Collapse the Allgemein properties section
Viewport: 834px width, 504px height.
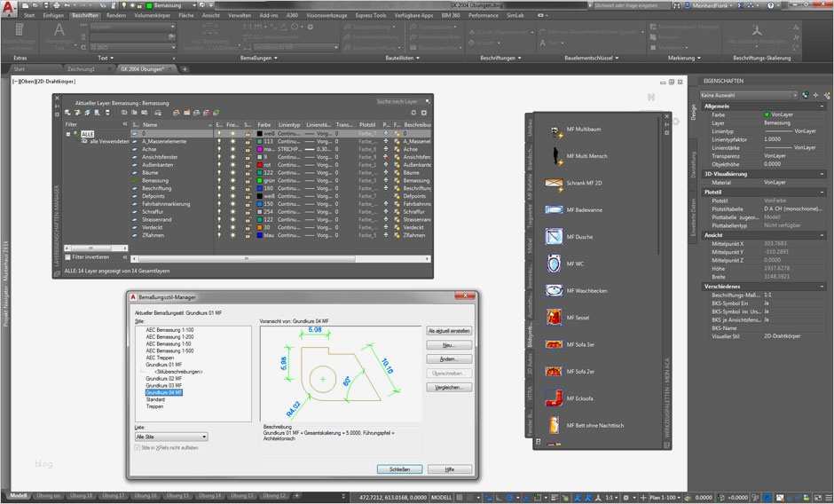pyautogui.click(x=822, y=106)
